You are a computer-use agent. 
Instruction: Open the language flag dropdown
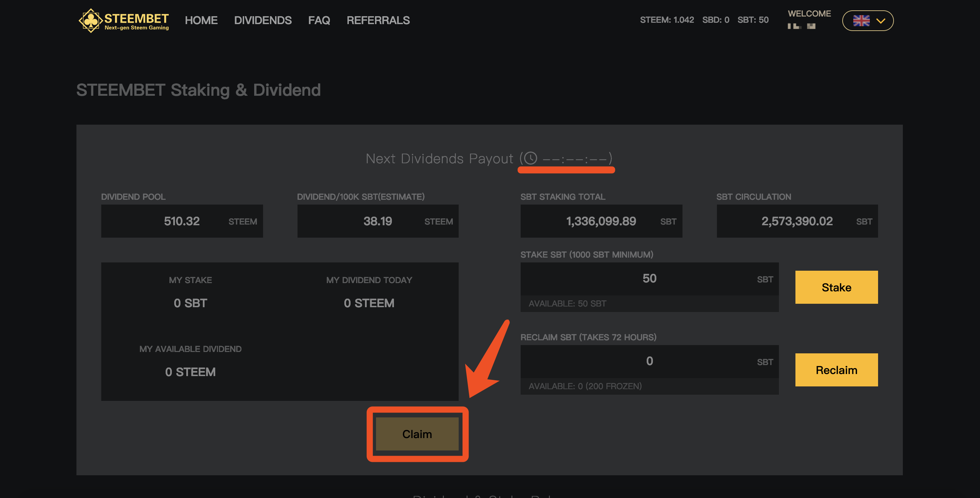tap(867, 21)
